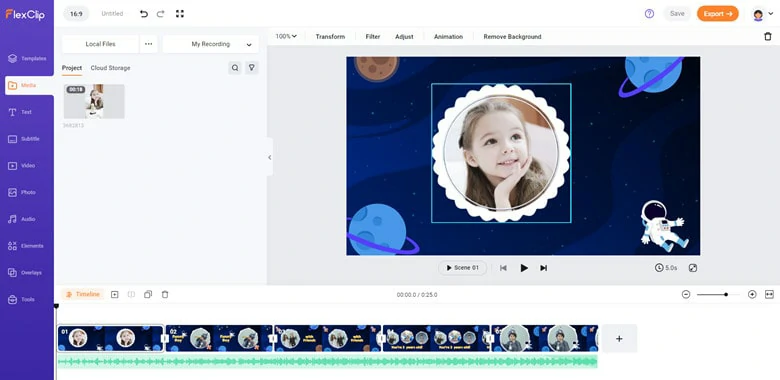Screen dimensions: 780x380
Task: Open the Animation toolbar option
Action: (x=448, y=37)
